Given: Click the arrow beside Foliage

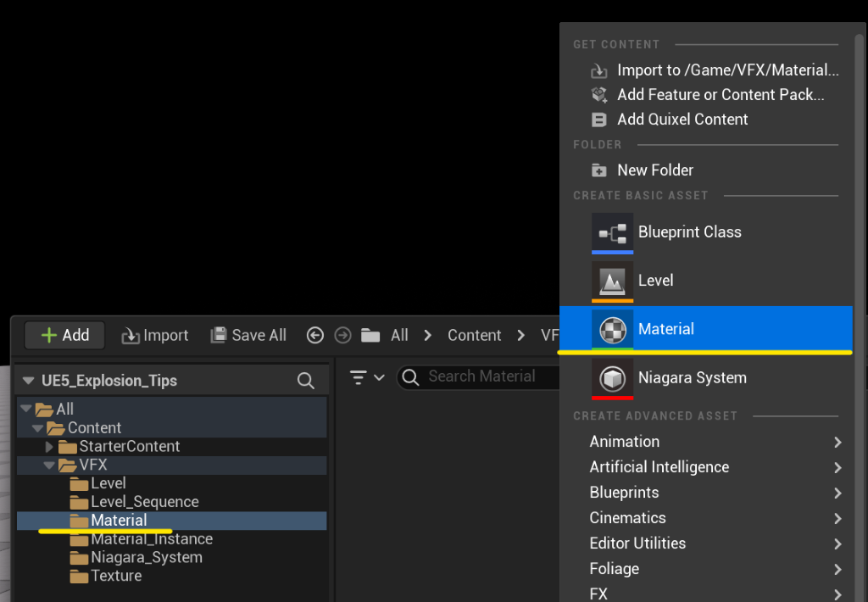Looking at the screenshot, I should click(x=837, y=569).
